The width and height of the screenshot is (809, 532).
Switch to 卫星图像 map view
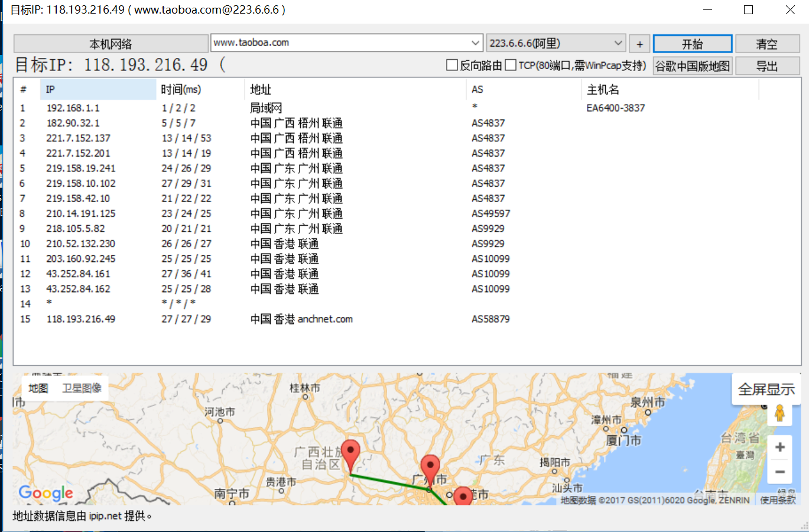[82, 388]
